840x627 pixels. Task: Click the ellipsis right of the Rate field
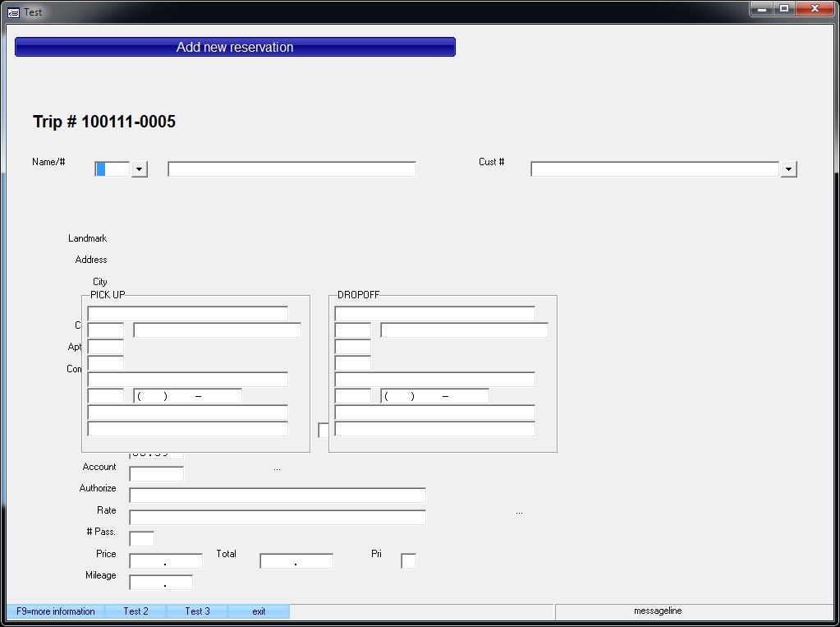[519, 512]
